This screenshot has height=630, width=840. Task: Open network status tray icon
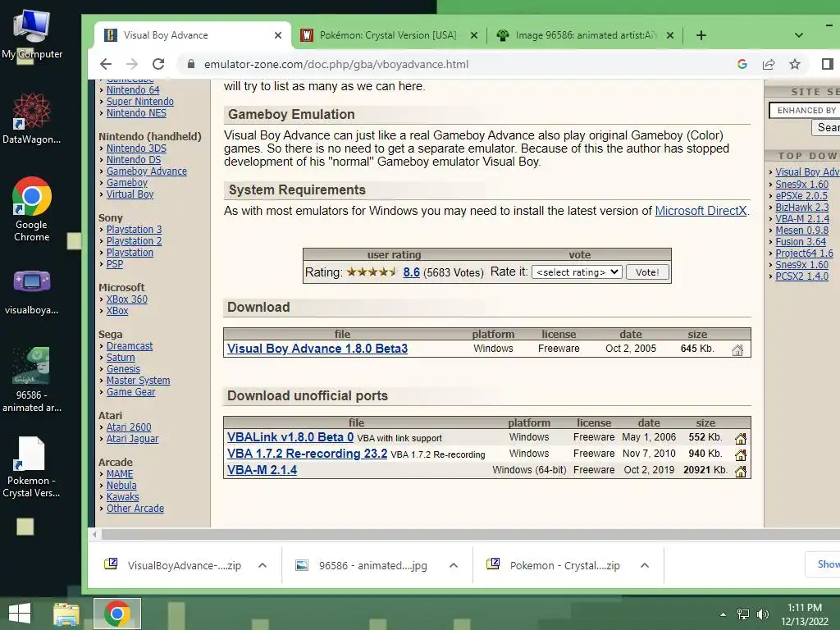click(x=743, y=614)
